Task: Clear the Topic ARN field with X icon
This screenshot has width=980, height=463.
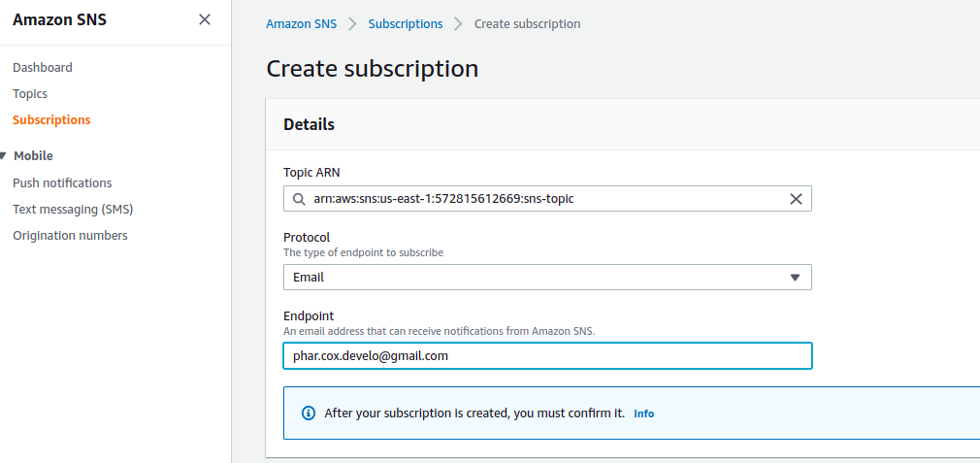Action: pos(796,199)
